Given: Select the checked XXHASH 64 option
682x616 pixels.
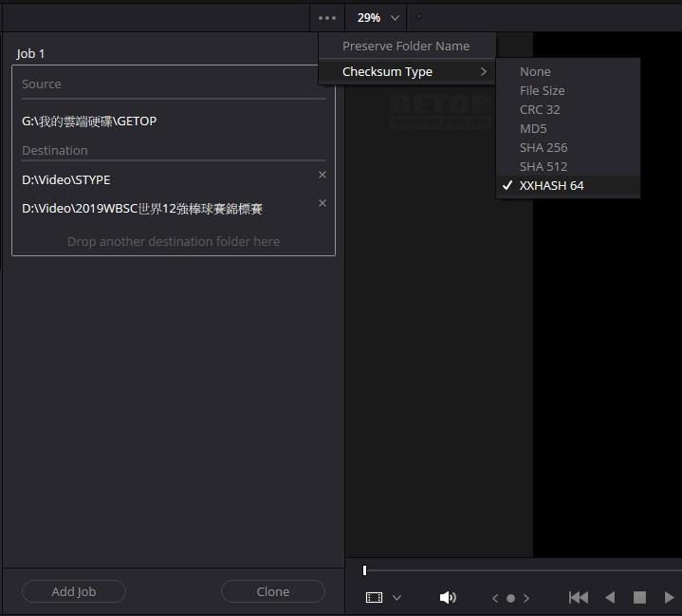Looking at the screenshot, I should pos(567,185).
